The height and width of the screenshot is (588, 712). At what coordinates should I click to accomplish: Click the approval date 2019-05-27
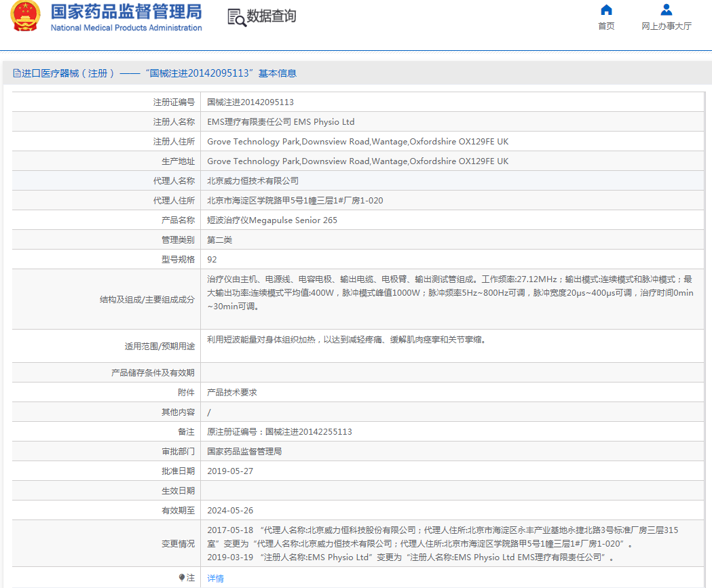pos(230,471)
